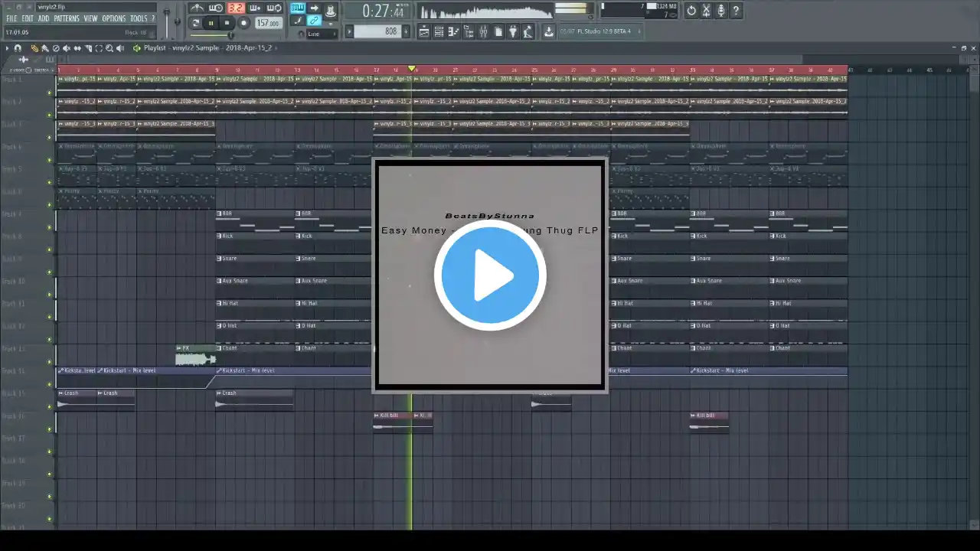Viewport: 980px width, 551px height.
Task: Toggle the playlist magnet snap icon
Action: (18, 48)
